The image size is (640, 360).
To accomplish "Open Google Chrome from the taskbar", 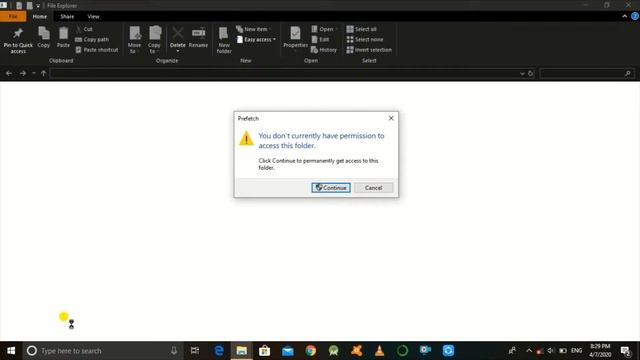I will (311, 351).
